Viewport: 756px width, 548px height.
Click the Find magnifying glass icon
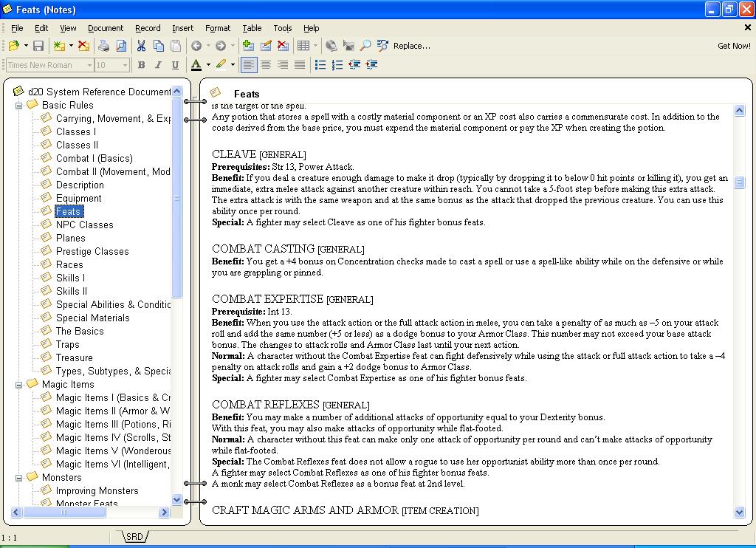(x=366, y=46)
